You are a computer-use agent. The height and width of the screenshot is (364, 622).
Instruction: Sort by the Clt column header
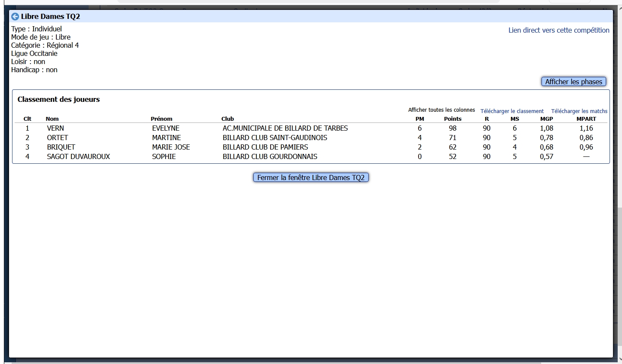pos(28,119)
